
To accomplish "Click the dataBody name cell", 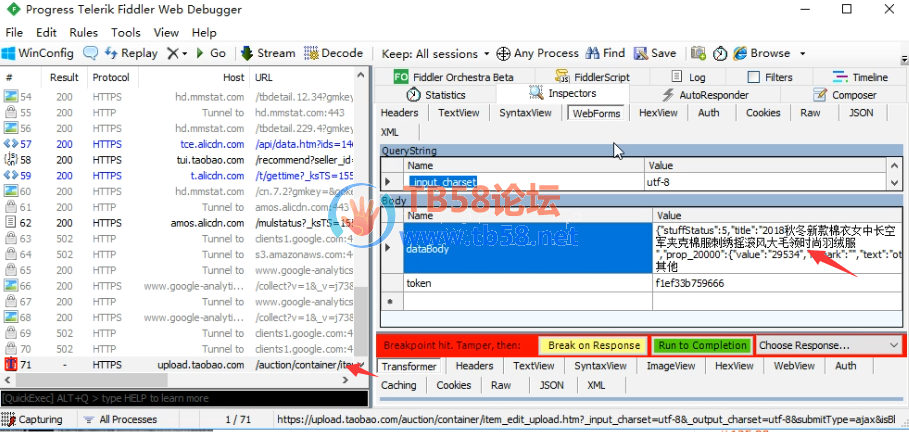I will coord(528,248).
